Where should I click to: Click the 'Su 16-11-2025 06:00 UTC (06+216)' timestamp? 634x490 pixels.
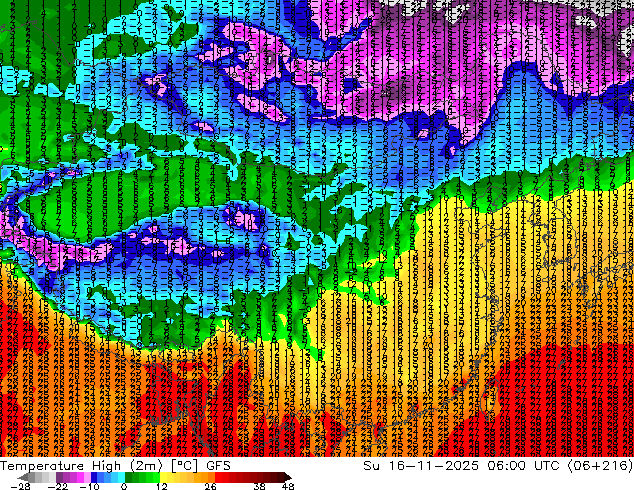tap(498, 466)
